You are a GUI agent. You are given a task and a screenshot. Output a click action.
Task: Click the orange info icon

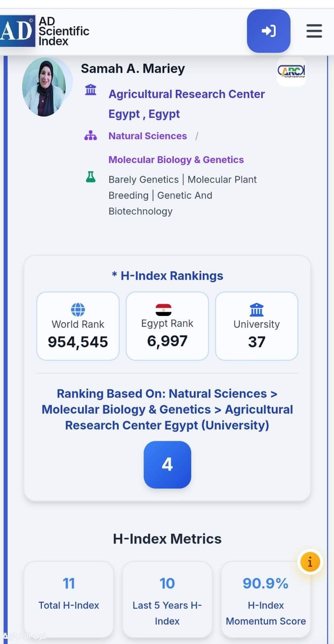(x=310, y=562)
